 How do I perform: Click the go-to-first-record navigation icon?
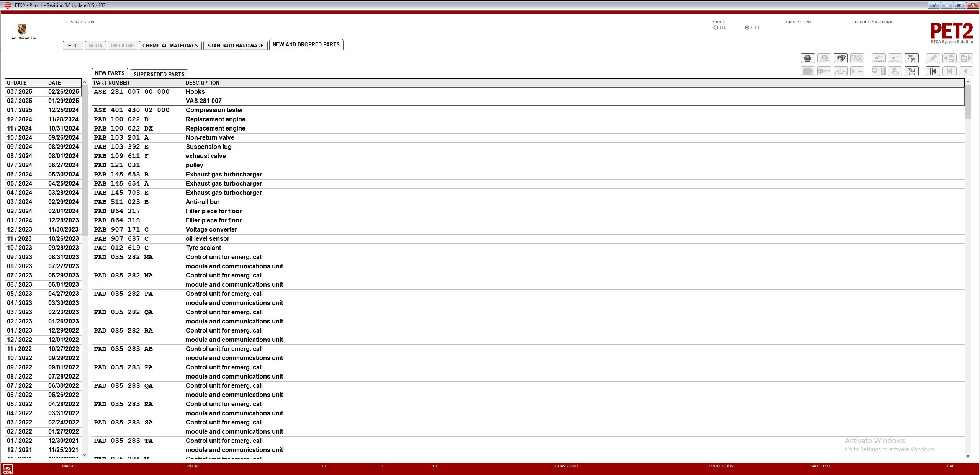[934, 71]
